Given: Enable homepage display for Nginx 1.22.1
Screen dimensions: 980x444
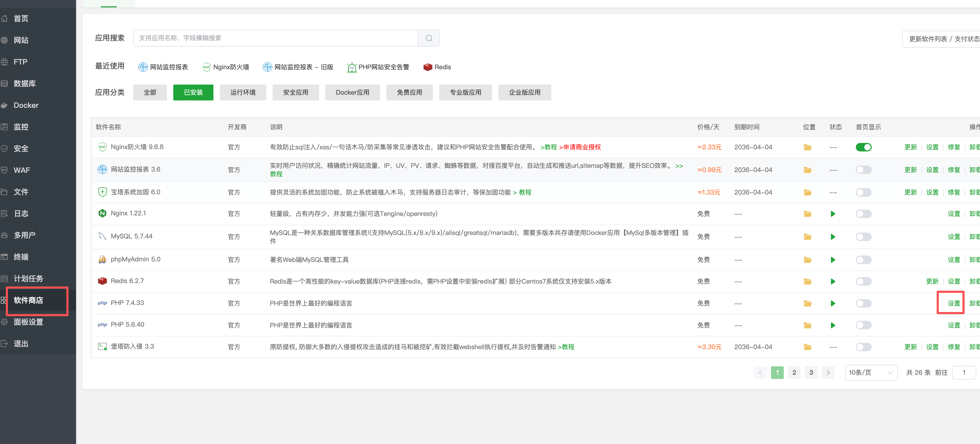Looking at the screenshot, I should click(x=863, y=214).
